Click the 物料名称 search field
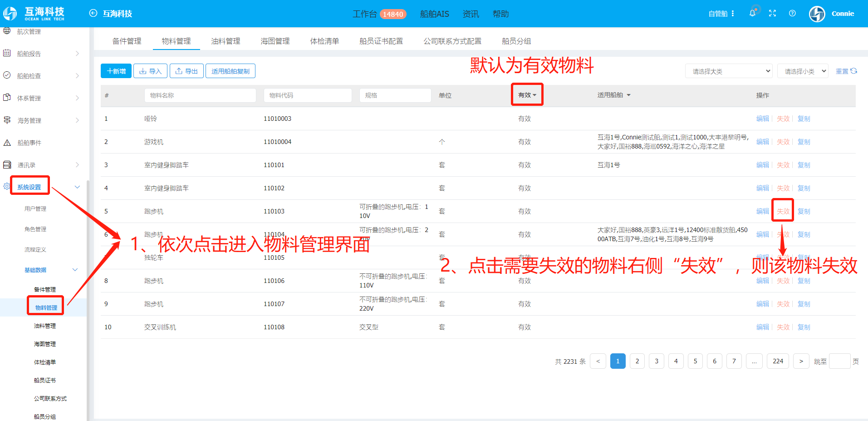The height and width of the screenshot is (421, 868). pos(200,95)
